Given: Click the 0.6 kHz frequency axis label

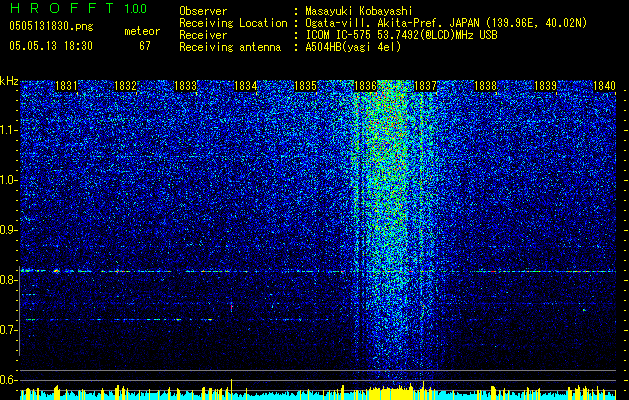Looking at the screenshot, I should pos(9,380).
